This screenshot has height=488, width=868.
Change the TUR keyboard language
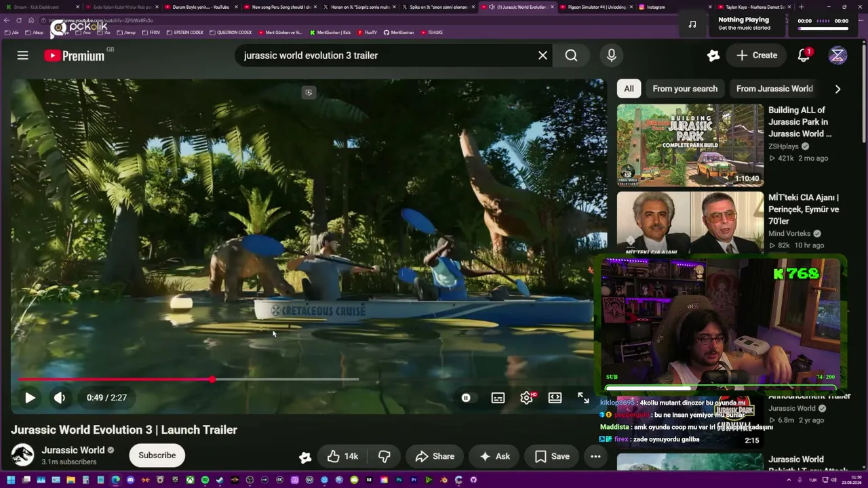pos(812,480)
